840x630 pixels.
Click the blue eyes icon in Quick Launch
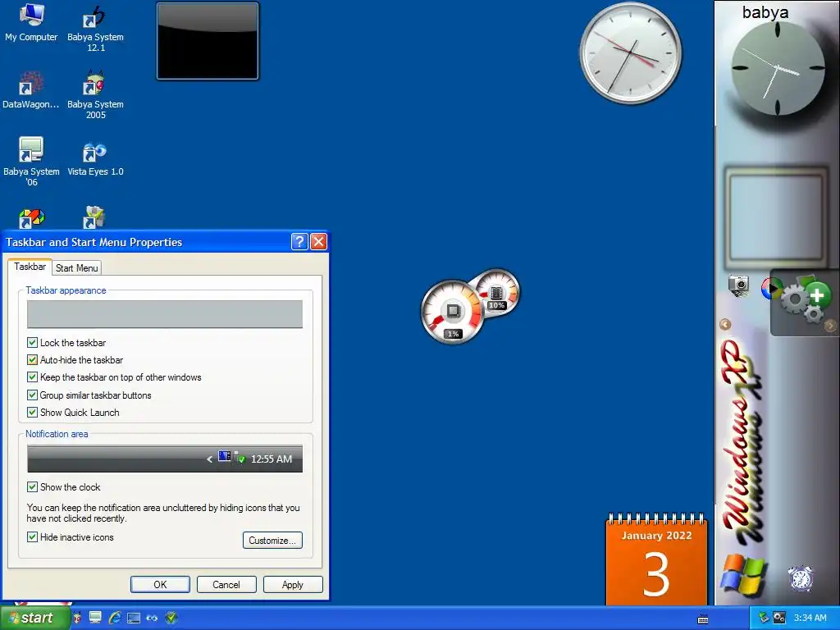pyautogui.click(x=152, y=618)
